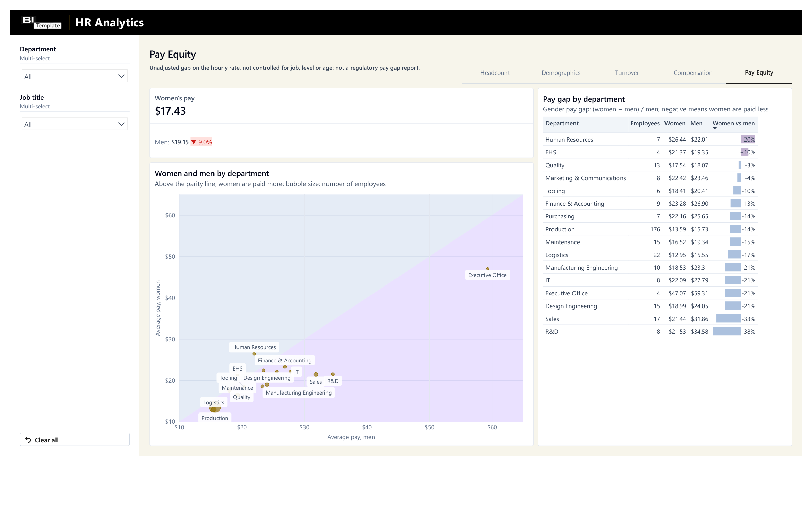The height and width of the screenshot is (508, 812).
Task: Select the Maintenance row in the table
Action: click(x=650, y=242)
